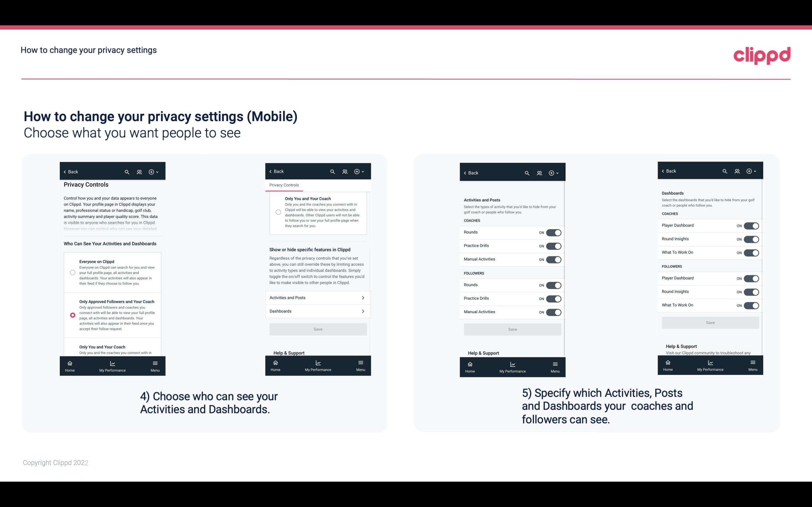Click Save button on Activities screen
Image resolution: width=812 pixels, height=507 pixels.
pos(512,329)
